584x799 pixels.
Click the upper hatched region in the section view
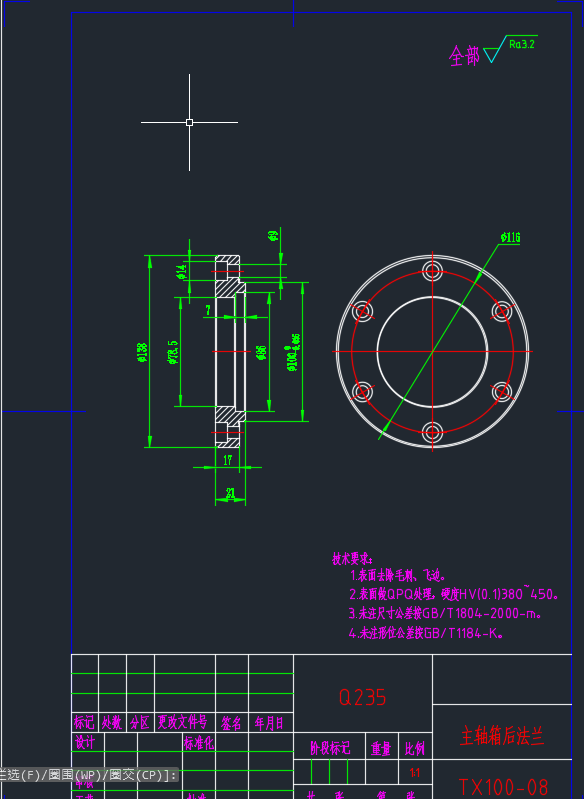point(227,289)
